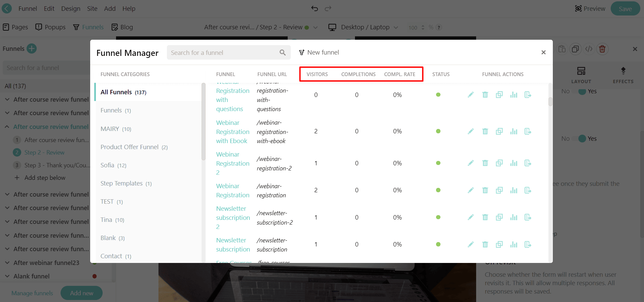
Task: Open the Design menu
Action: click(x=71, y=8)
